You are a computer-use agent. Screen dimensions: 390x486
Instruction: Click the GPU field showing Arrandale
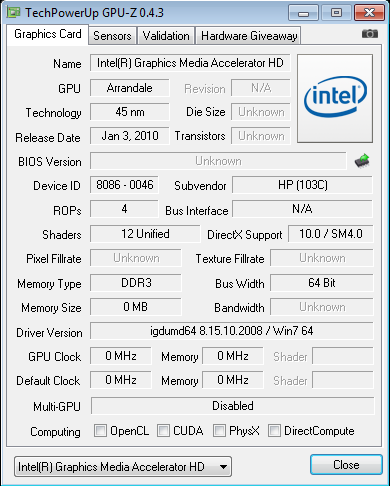[x=129, y=88]
